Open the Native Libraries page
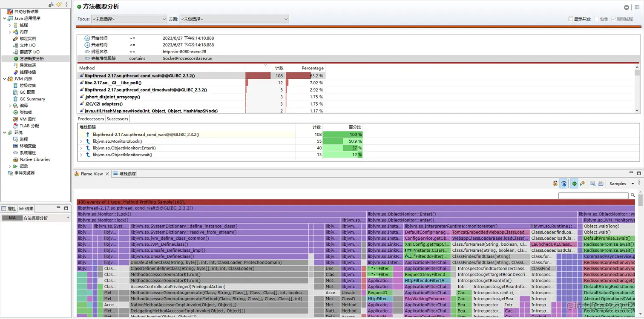644x319 pixels. (35, 159)
